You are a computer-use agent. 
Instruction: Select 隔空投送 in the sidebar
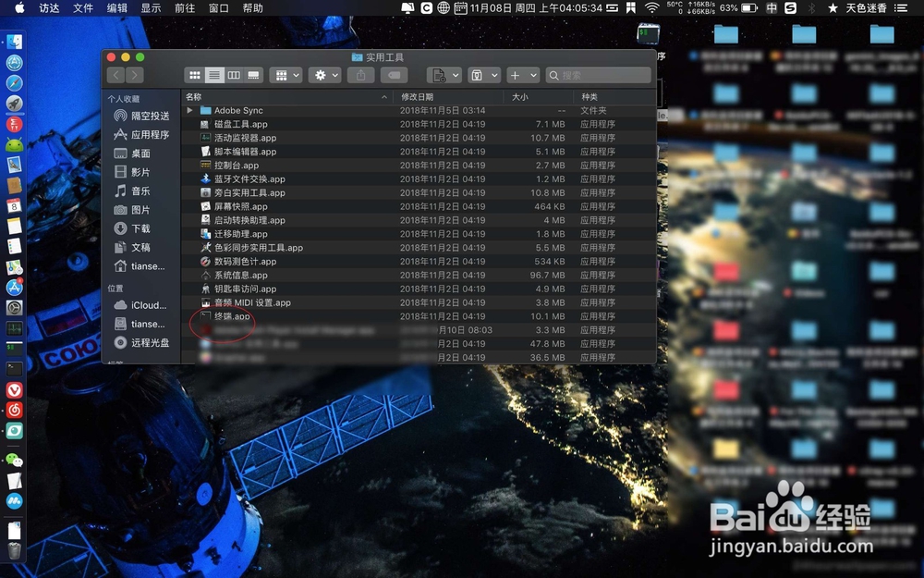point(141,116)
